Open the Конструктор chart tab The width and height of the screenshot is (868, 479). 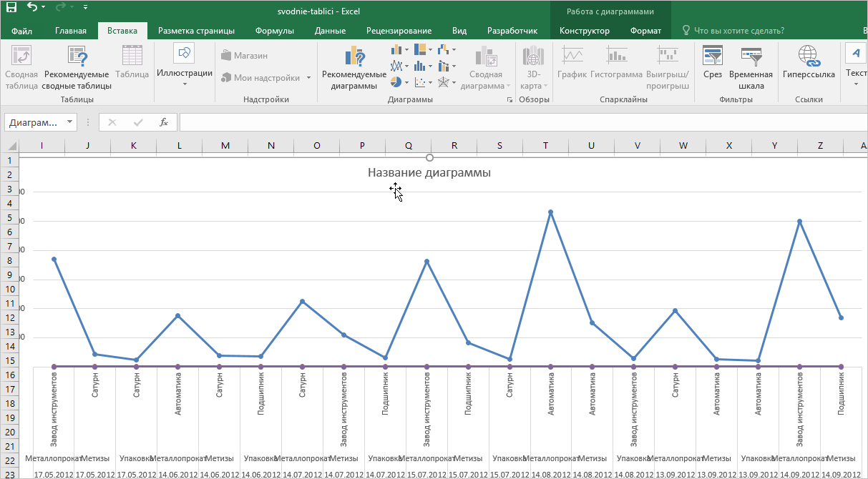(x=584, y=31)
